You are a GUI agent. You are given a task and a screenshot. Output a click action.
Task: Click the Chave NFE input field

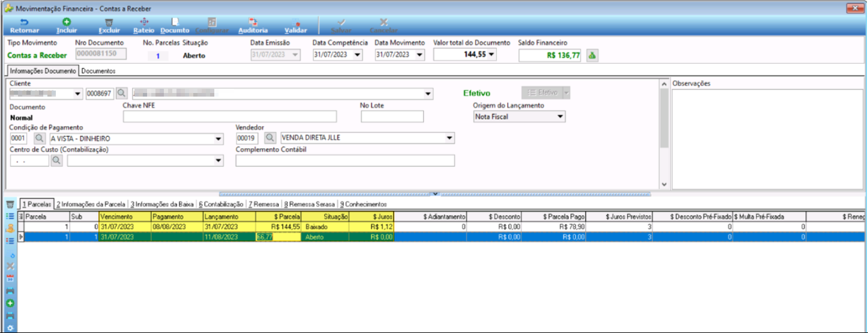coord(230,116)
